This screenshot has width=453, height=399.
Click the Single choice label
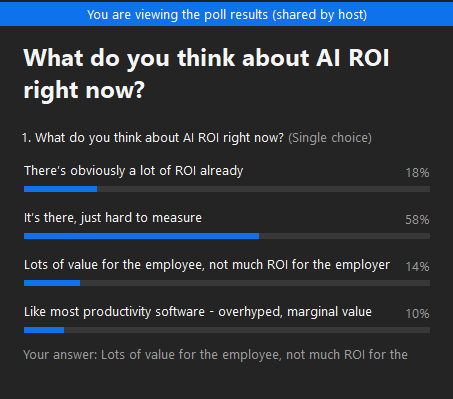330,138
